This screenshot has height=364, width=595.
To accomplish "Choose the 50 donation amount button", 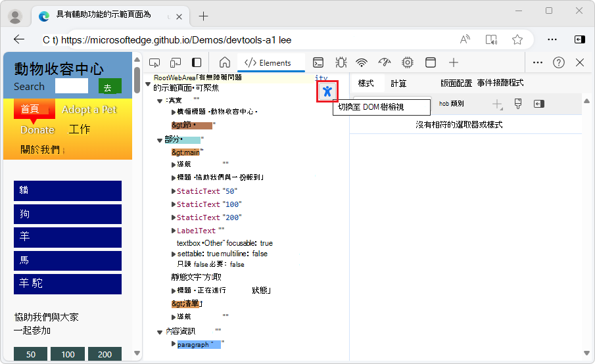I will [x=31, y=353].
